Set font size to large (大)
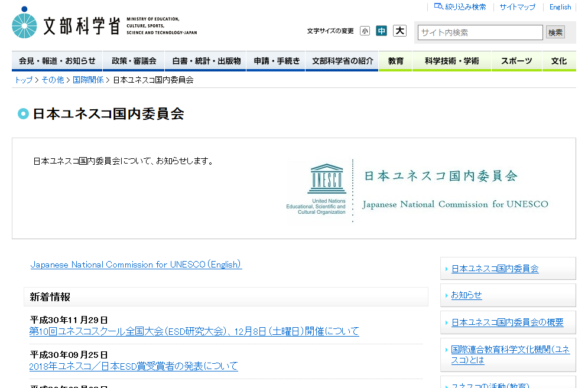 pos(399,31)
